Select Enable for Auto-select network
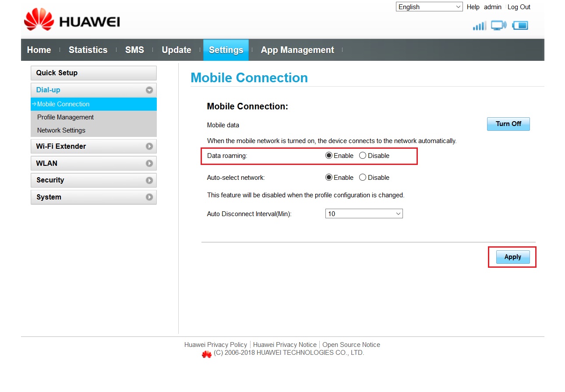Image resolution: width=565 pixels, height=392 pixels. (x=329, y=178)
